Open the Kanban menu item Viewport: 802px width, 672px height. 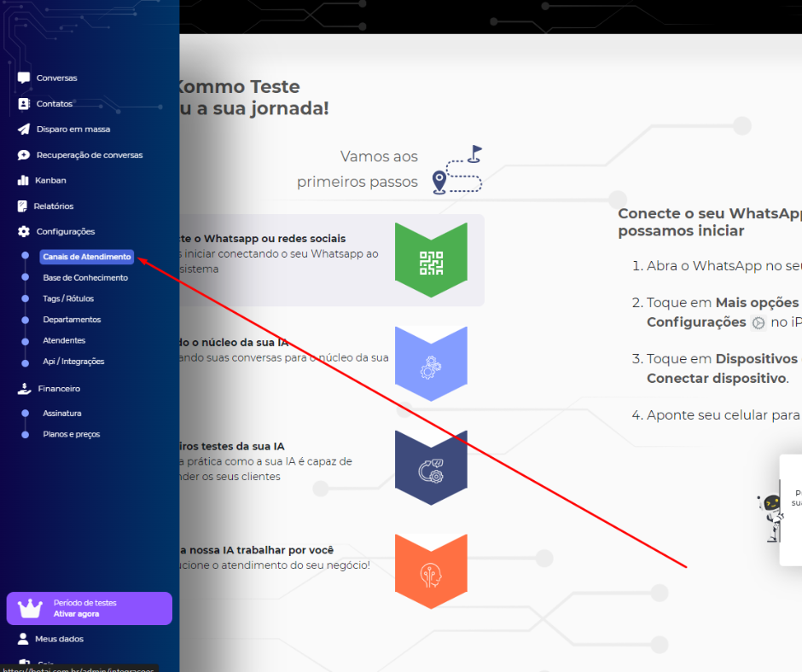pos(50,181)
